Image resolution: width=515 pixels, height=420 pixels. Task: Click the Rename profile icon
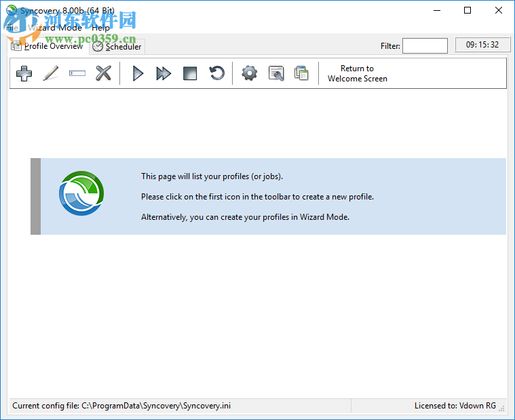tap(77, 73)
